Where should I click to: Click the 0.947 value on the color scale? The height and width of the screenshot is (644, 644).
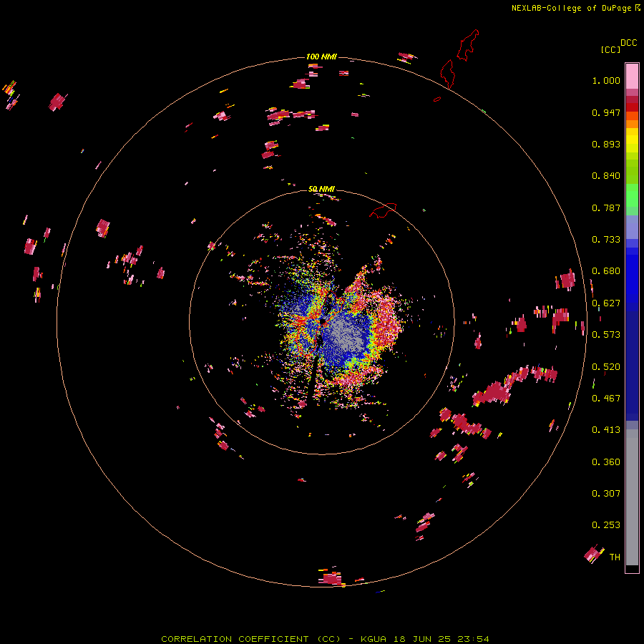(606, 112)
